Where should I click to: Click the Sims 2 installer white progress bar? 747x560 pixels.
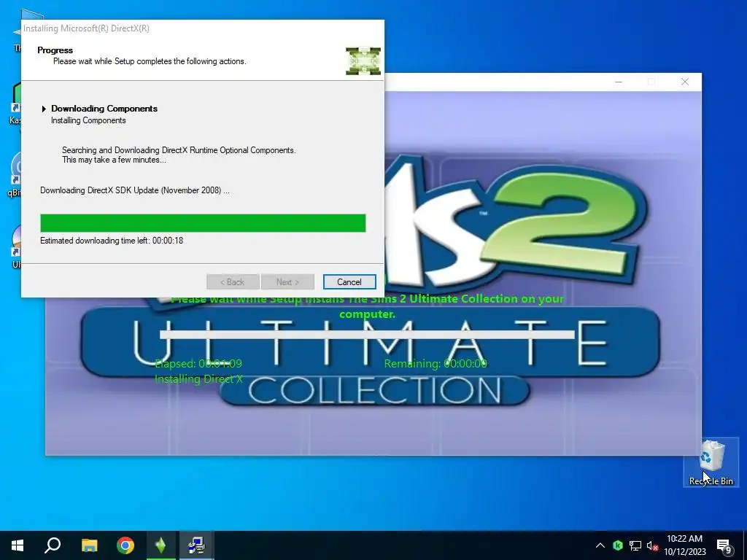click(x=367, y=334)
